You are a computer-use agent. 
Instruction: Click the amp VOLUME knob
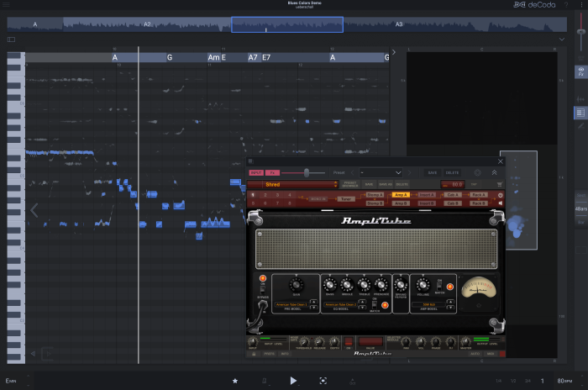[x=423, y=285]
